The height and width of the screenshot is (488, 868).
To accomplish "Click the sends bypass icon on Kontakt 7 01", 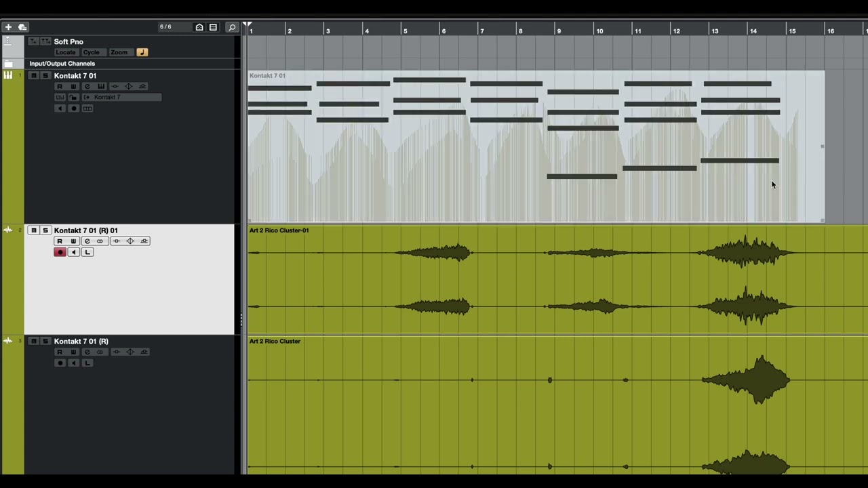I will (142, 87).
